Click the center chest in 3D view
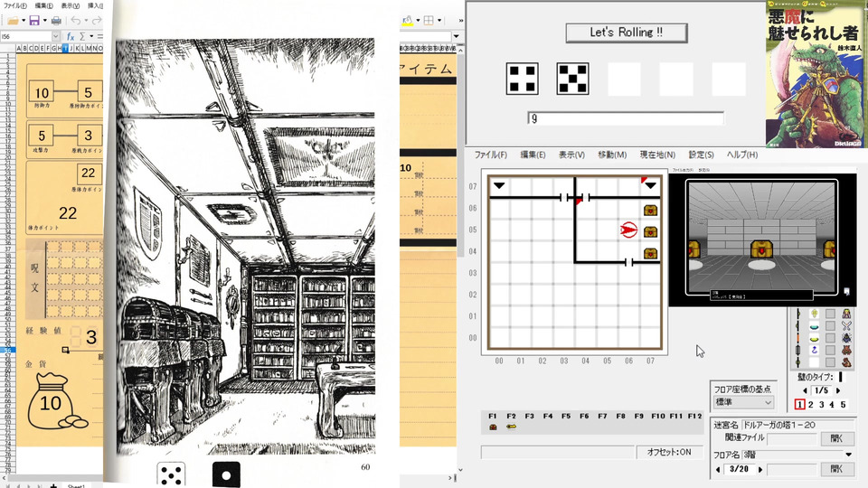This screenshot has width=868, height=488. (x=761, y=249)
